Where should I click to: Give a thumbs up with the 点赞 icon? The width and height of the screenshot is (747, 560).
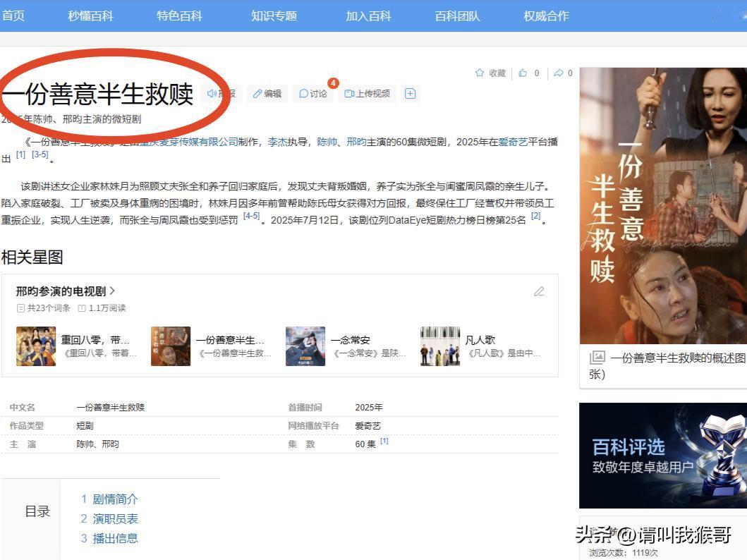(523, 73)
